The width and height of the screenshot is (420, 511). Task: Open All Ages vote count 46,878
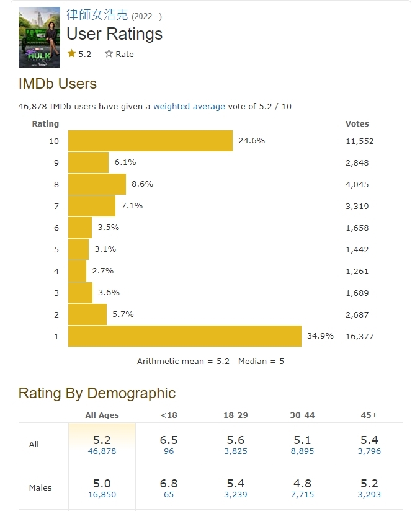coord(102,451)
